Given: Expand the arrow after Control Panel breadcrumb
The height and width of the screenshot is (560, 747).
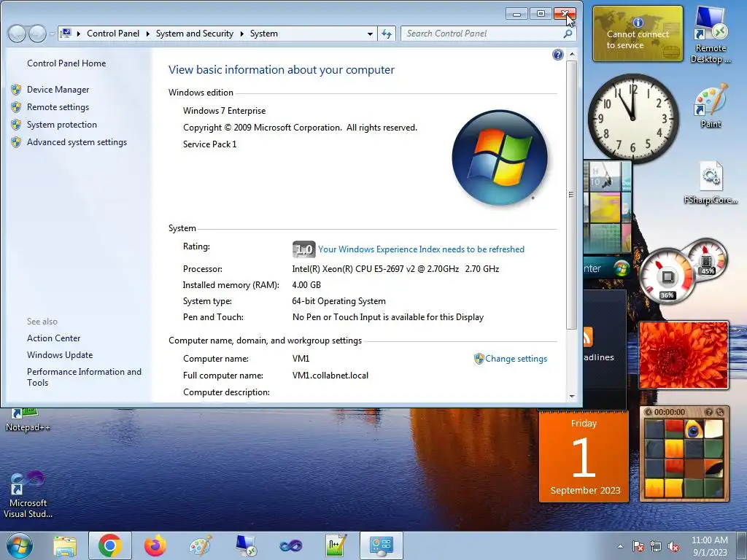Looking at the screenshot, I should pos(147,34).
